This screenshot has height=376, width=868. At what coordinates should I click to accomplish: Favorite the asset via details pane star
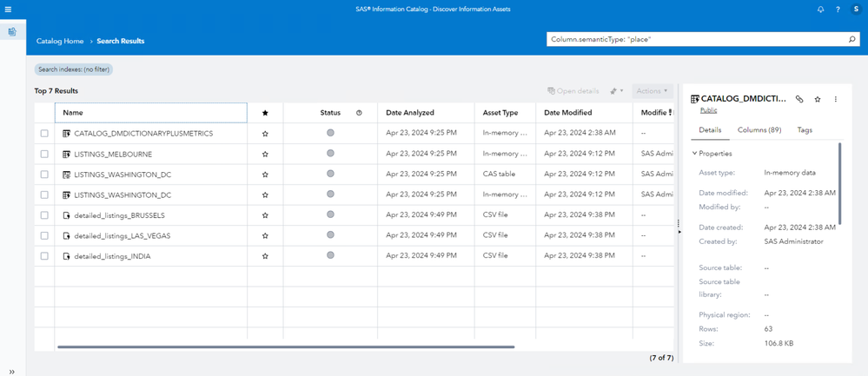(x=818, y=100)
